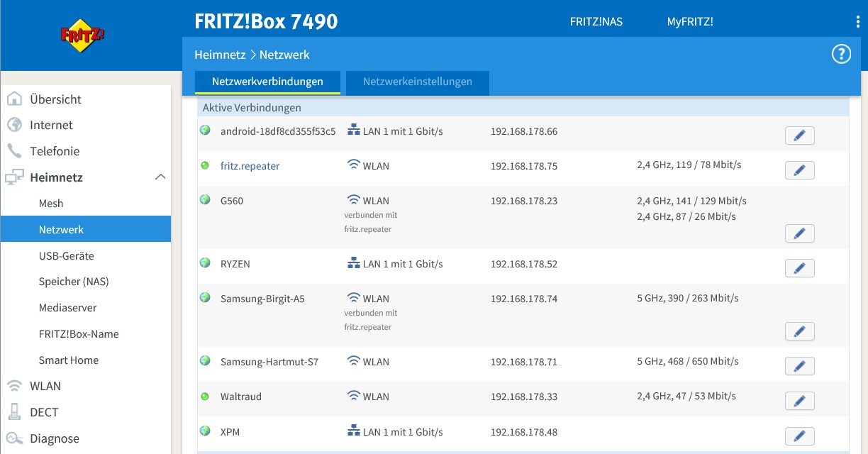Screen dimensions: 868x454
Task: Edit the Waltraud device entry
Action: click(800, 401)
